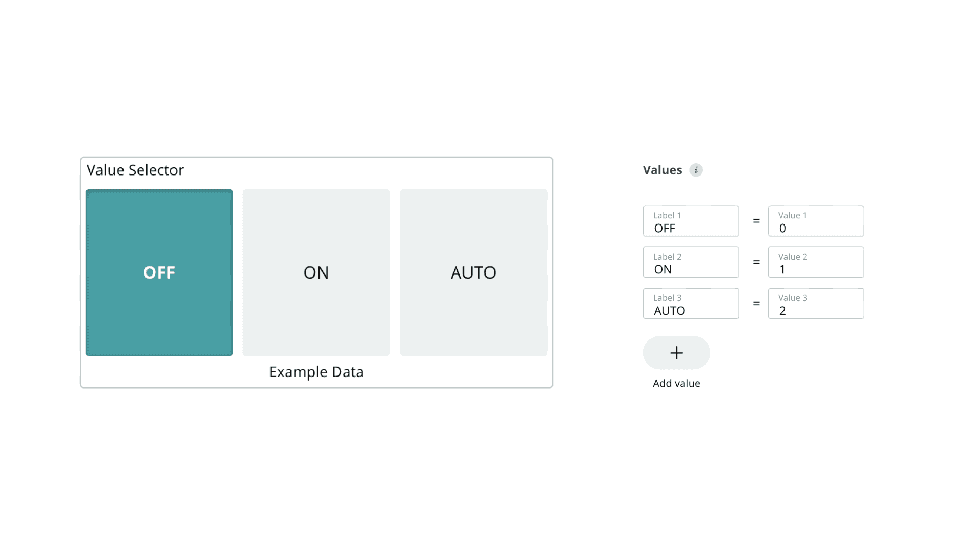This screenshot has height=551, width=980.
Task: Click the Example Data caption
Action: (x=316, y=372)
